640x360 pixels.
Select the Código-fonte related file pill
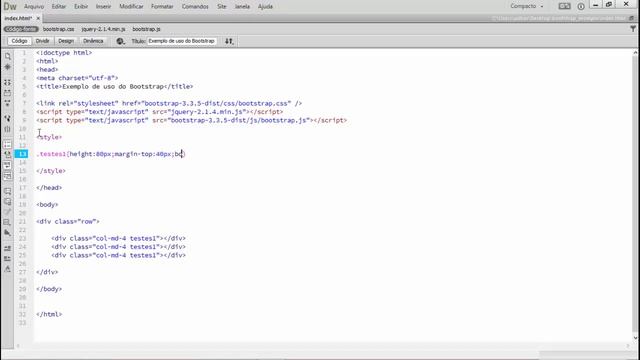(21, 29)
